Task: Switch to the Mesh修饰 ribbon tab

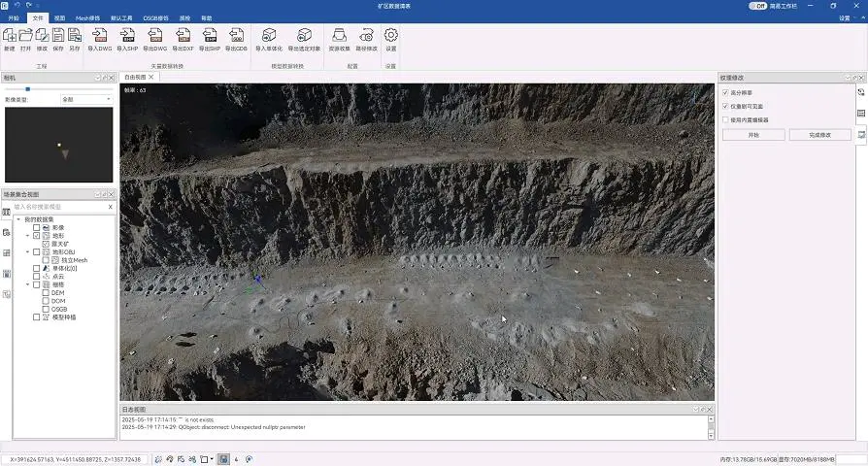Action: click(x=88, y=18)
